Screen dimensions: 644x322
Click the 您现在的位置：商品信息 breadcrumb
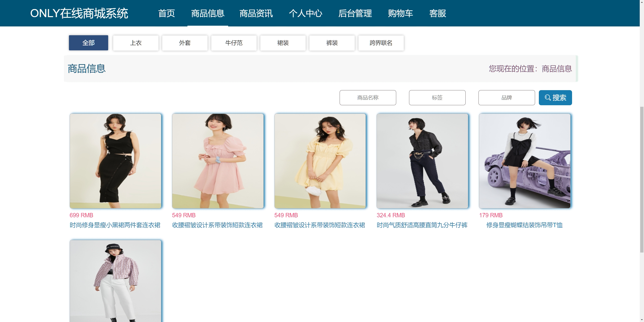[530, 69]
